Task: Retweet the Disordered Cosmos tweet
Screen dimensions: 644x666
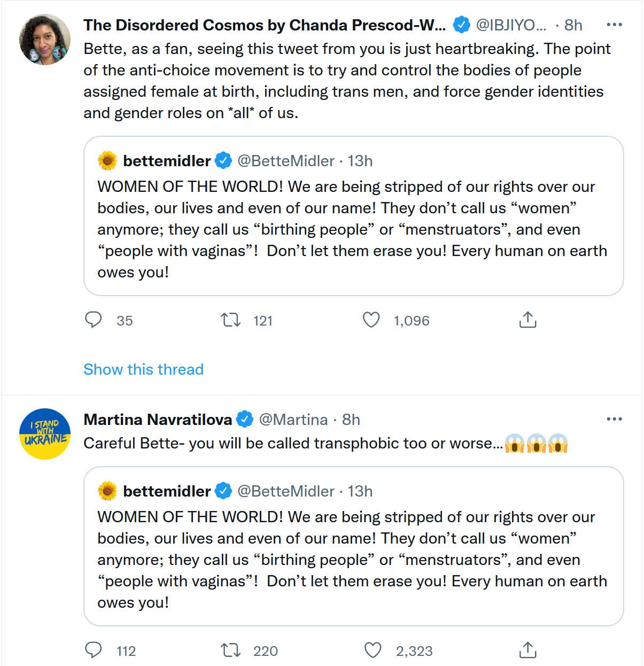Action: point(231,320)
